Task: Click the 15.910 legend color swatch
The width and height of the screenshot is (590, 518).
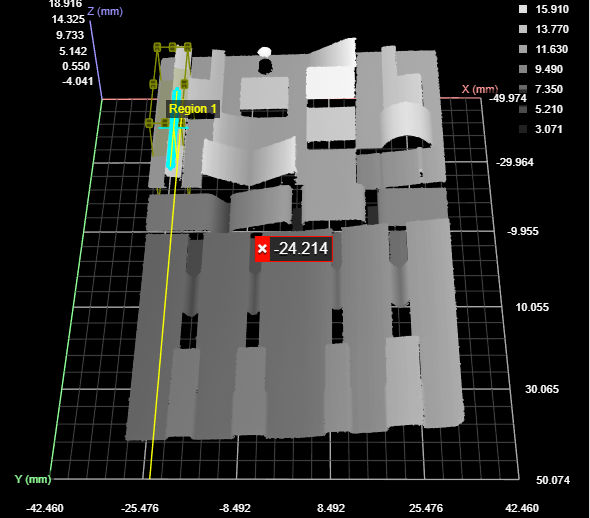Action: [x=523, y=9]
